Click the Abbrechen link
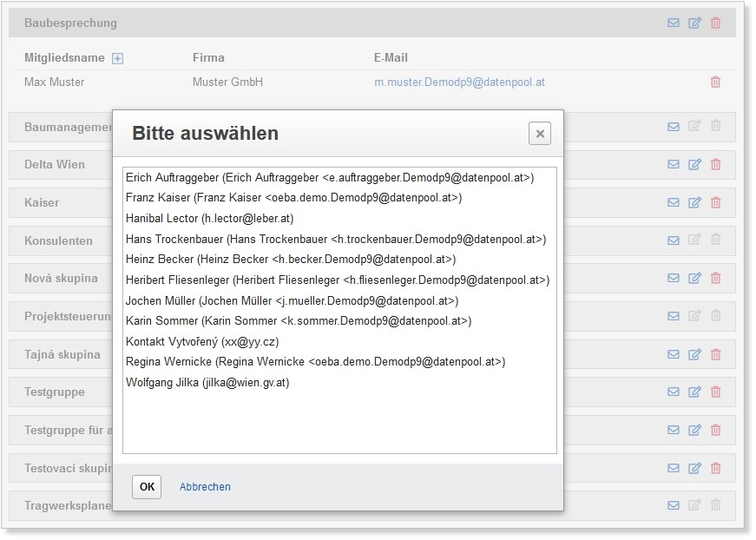Screen dimensions: 756x540 205,487
